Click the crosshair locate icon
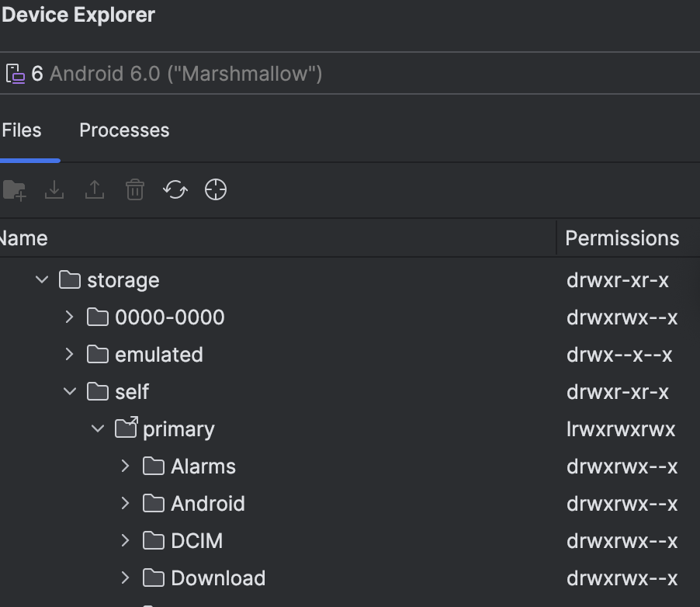 click(216, 190)
